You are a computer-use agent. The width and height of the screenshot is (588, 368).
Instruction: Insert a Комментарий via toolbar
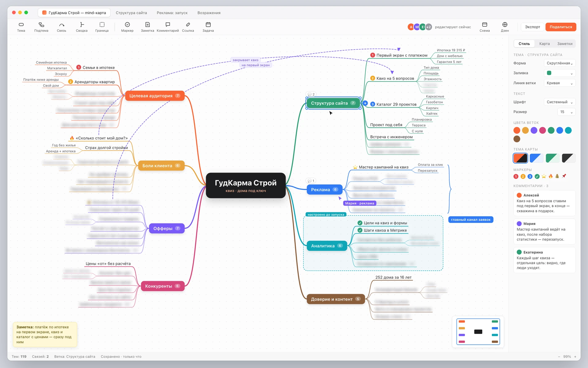(168, 27)
